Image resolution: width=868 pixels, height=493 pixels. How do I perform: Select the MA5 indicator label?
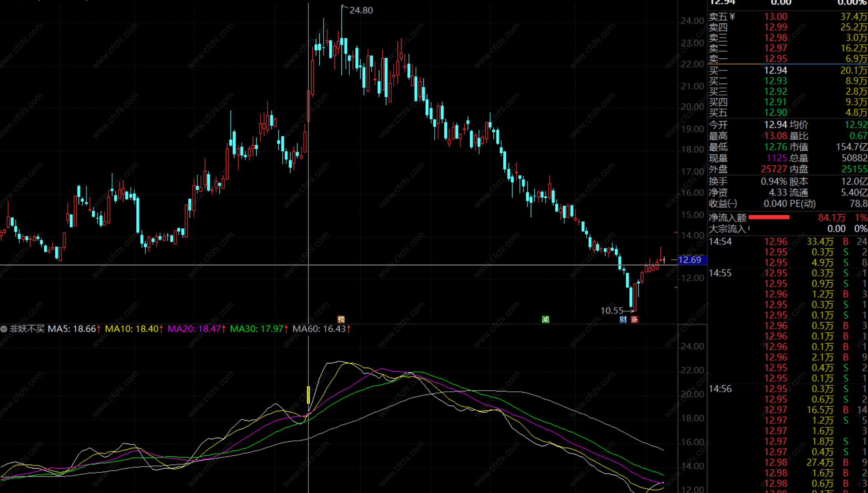72,329
